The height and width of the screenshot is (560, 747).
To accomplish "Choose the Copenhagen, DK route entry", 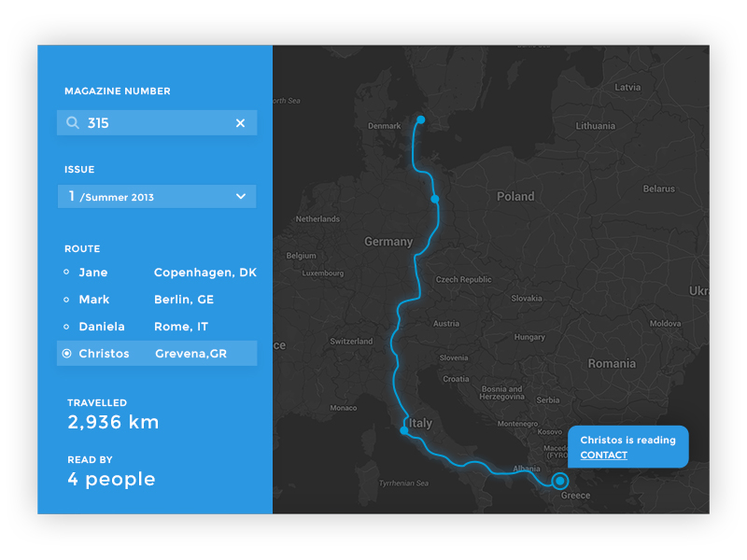I will (x=204, y=273).
